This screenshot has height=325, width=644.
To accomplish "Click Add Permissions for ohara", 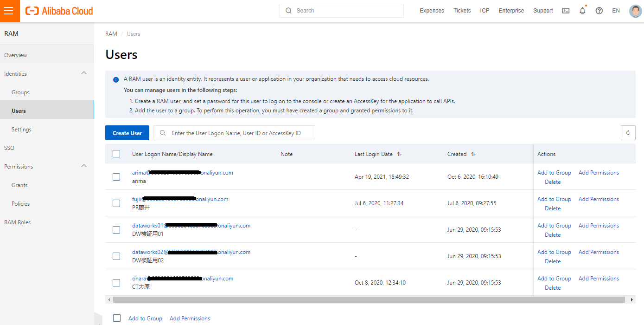I will [599, 279].
